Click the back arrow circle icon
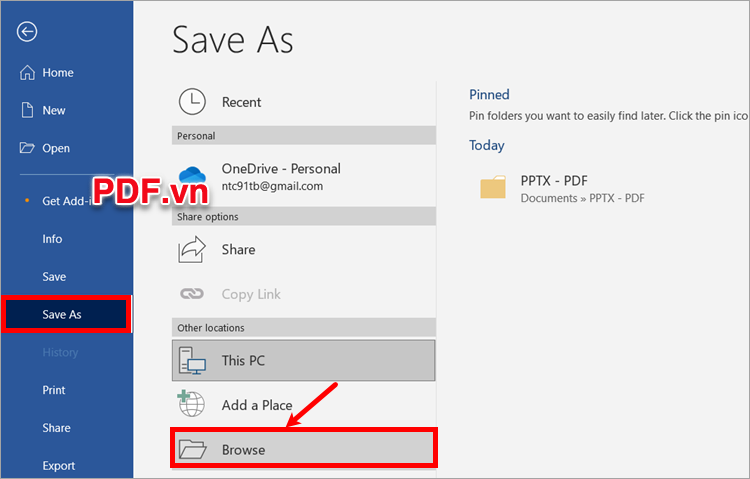 click(x=27, y=32)
